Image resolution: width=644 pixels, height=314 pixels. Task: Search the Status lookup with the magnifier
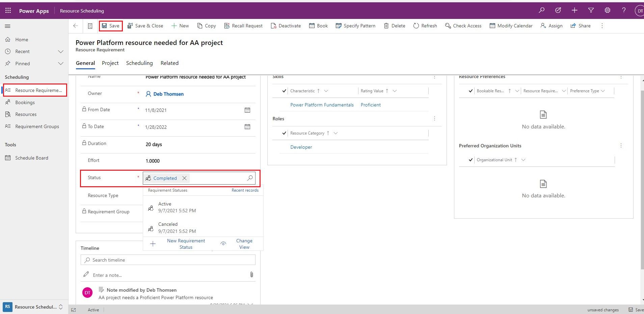[x=250, y=178]
